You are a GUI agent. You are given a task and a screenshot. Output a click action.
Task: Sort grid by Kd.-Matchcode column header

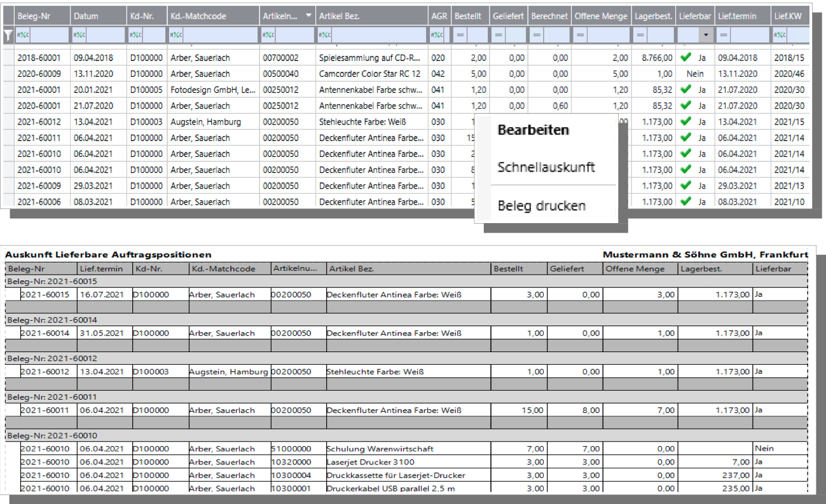[x=212, y=16]
